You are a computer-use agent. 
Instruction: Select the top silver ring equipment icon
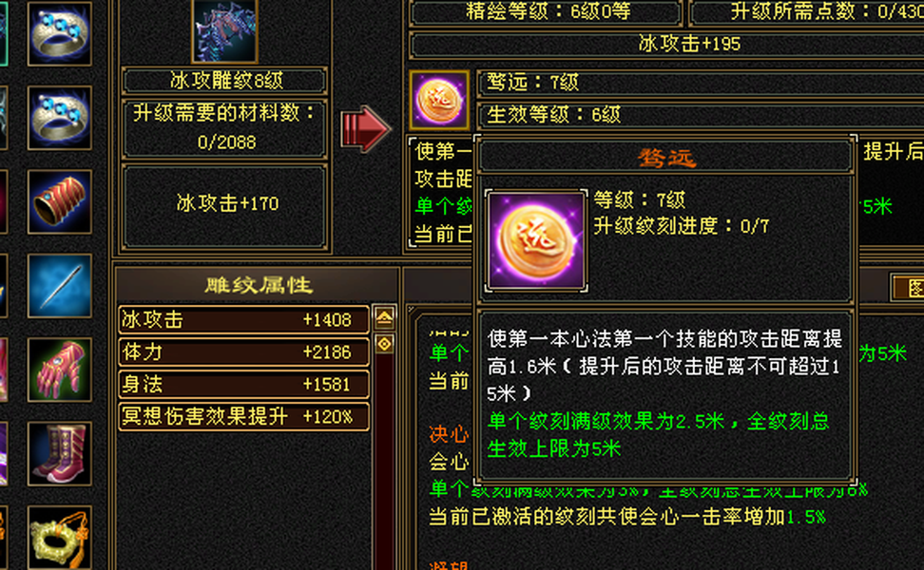(x=60, y=33)
